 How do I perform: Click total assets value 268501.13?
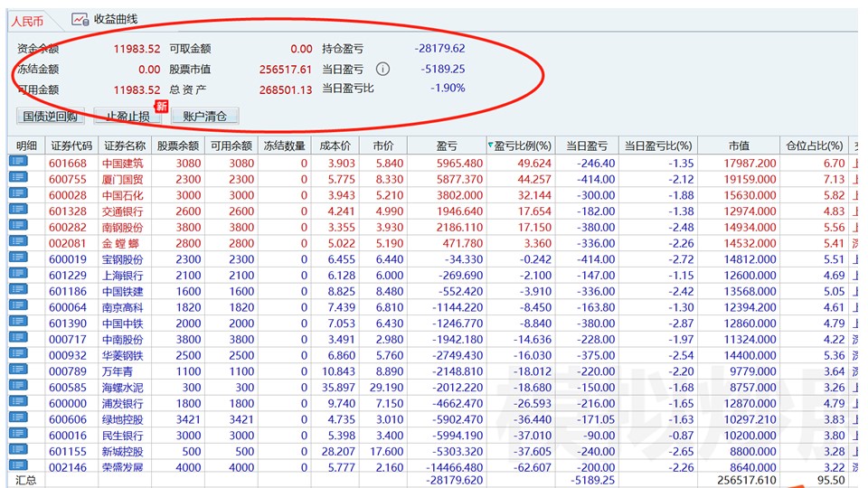tap(286, 89)
